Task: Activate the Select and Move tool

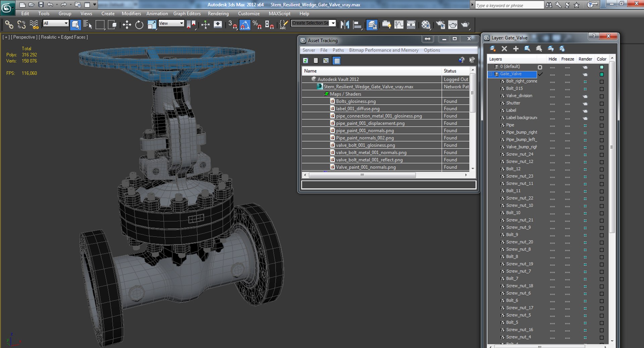Action: click(x=127, y=24)
